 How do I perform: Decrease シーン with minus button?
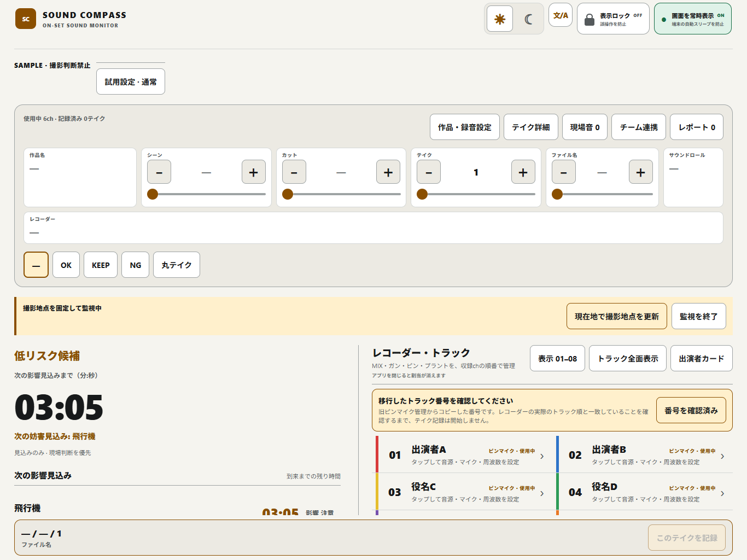click(x=159, y=172)
